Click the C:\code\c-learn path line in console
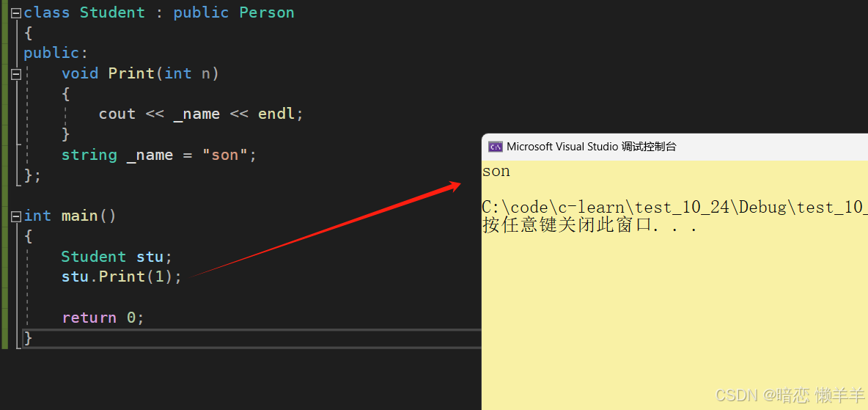 674,208
